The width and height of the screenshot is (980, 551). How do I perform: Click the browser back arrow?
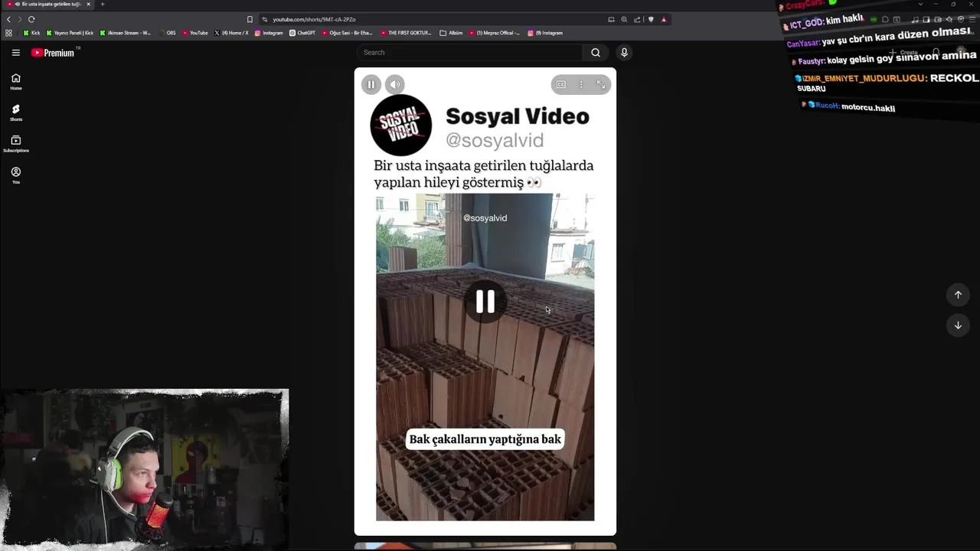8,19
